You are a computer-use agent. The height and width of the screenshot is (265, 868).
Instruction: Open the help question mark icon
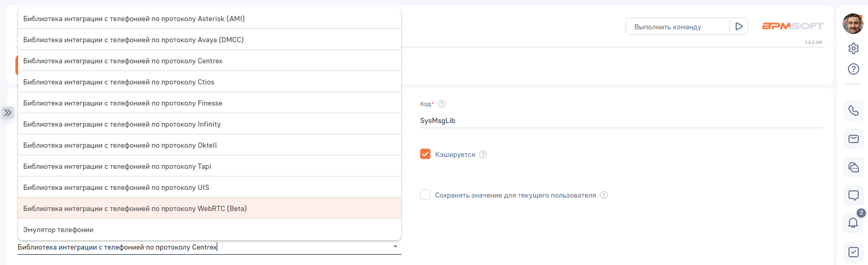coord(853,69)
